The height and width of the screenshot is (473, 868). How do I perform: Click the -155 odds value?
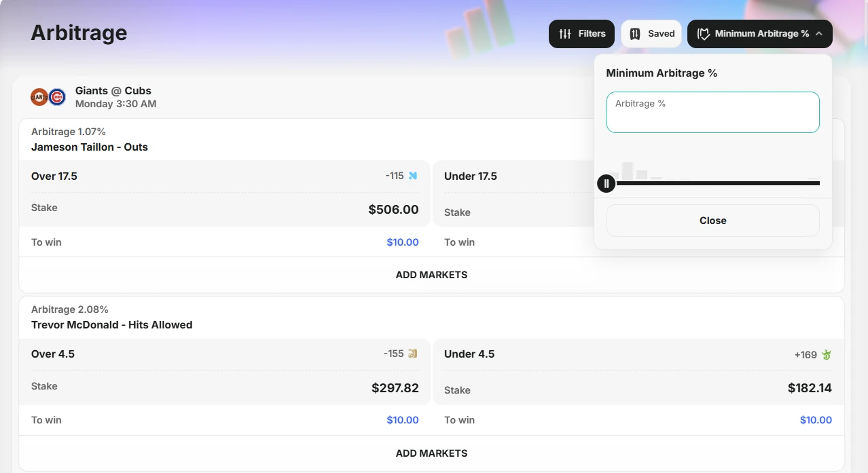click(x=394, y=354)
